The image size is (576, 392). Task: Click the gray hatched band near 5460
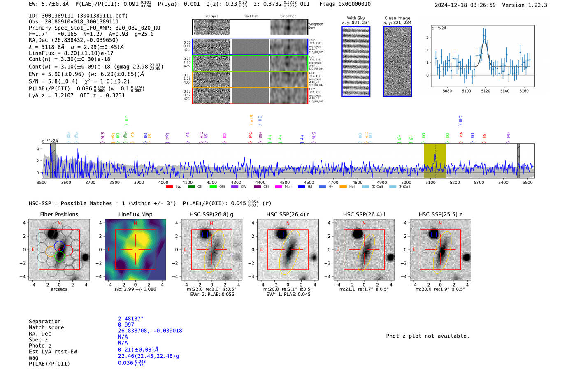coord(518,161)
